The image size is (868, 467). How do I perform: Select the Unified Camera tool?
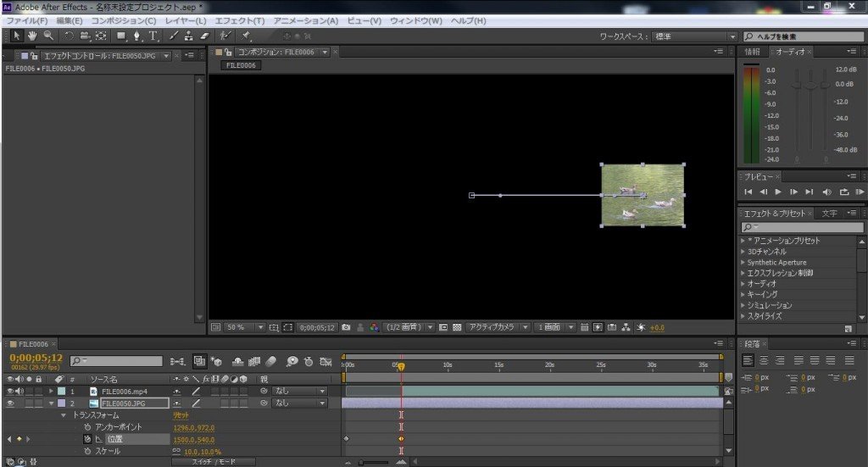pos(85,36)
